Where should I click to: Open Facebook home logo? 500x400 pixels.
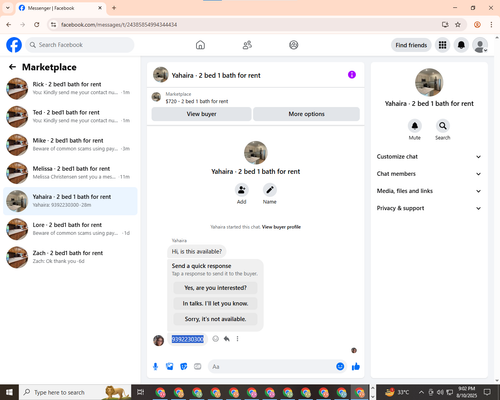click(x=14, y=45)
